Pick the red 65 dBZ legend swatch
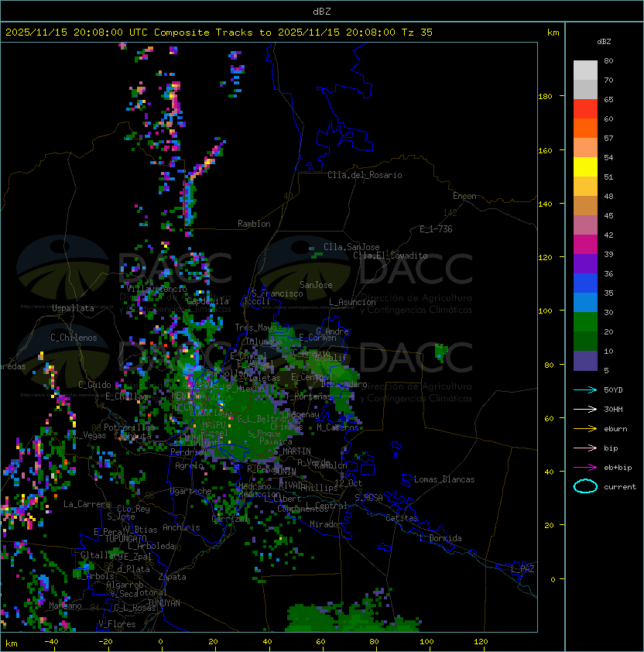The image size is (644, 652). point(585,109)
